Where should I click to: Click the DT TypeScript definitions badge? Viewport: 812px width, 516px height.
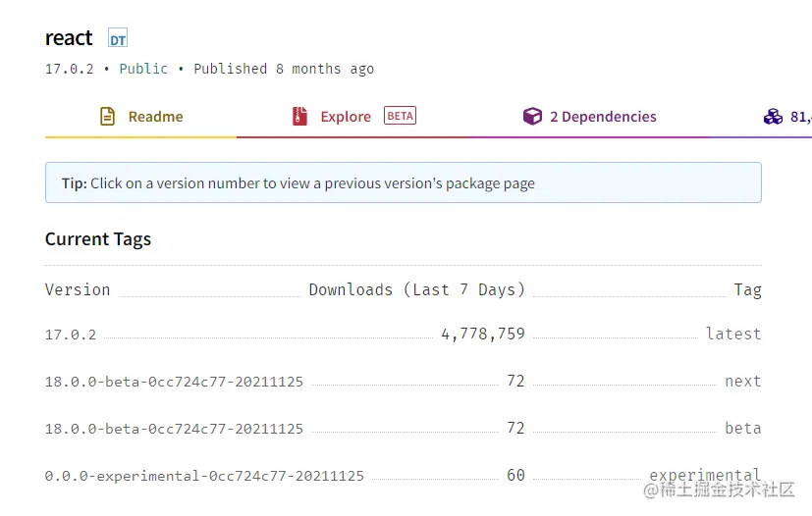coord(118,38)
